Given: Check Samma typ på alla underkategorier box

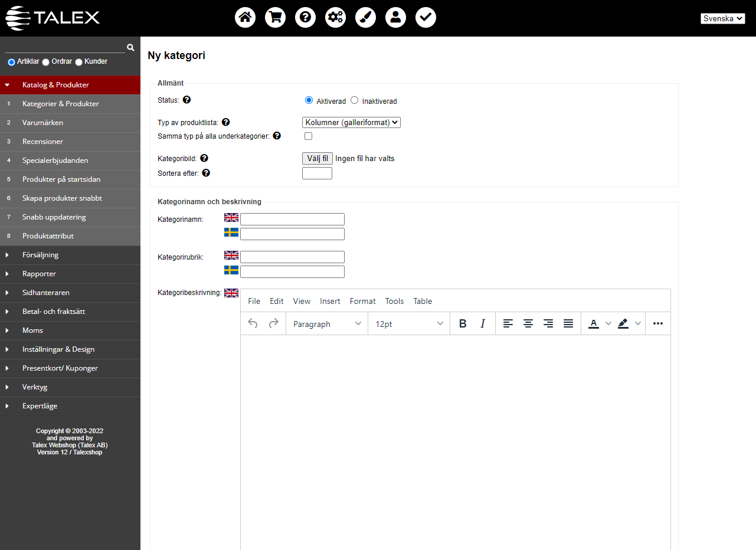Looking at the screenshot, I should (x=308, y=136).
